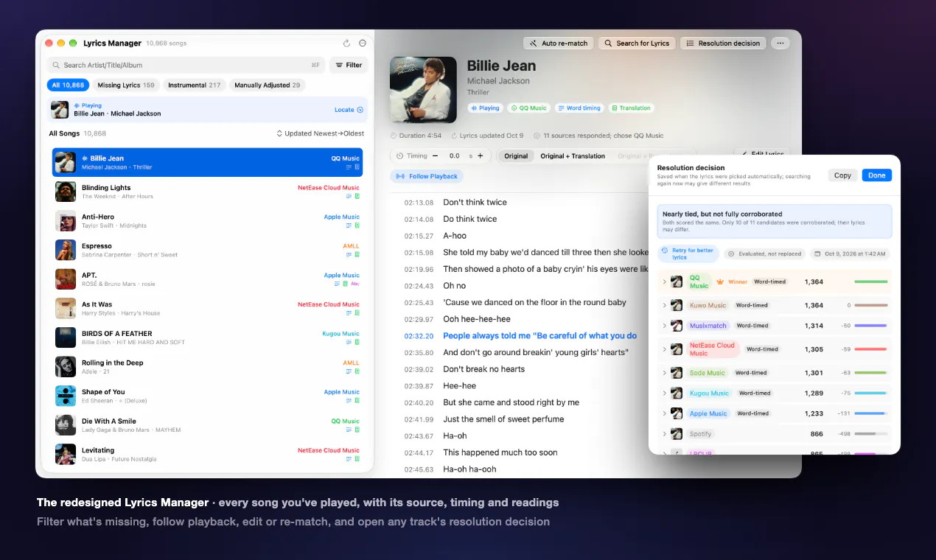Switch to the Instrumental tab

tap(195, 85)
